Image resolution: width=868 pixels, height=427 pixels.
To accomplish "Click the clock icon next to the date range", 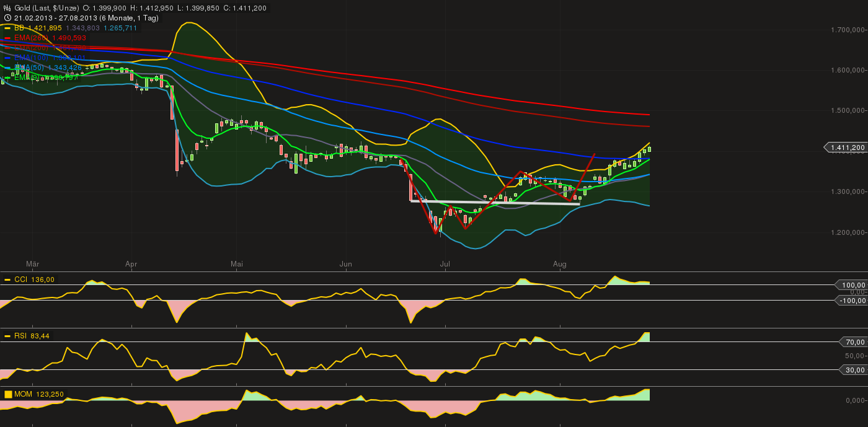I will [7, 17].
